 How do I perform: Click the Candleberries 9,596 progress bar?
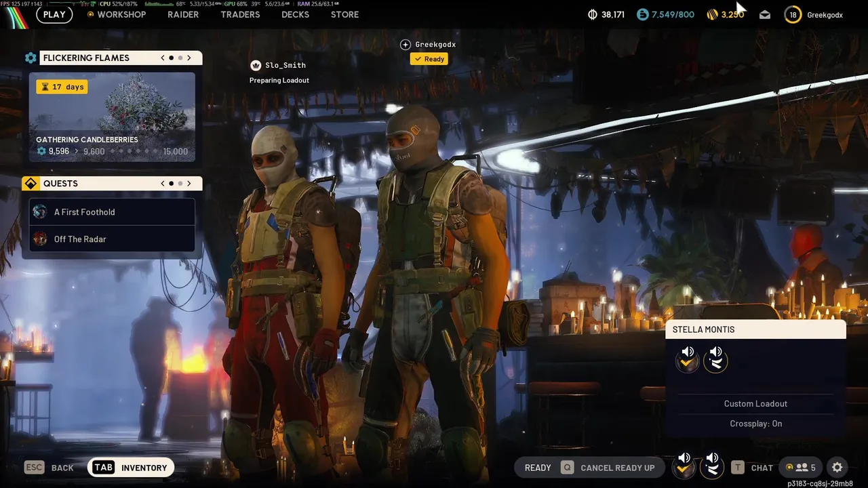tap(112, 151)
